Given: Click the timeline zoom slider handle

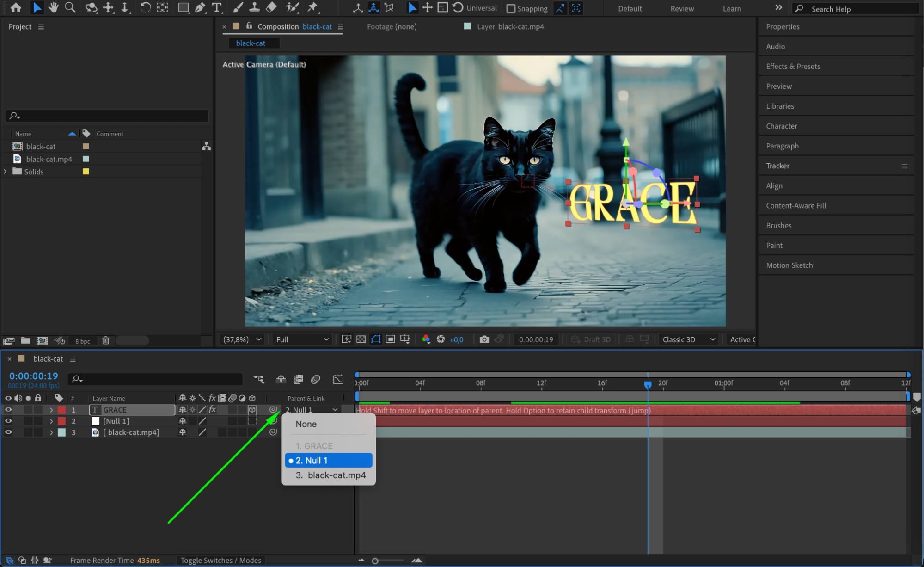Looking at the screenshot, I should [375, 561].
